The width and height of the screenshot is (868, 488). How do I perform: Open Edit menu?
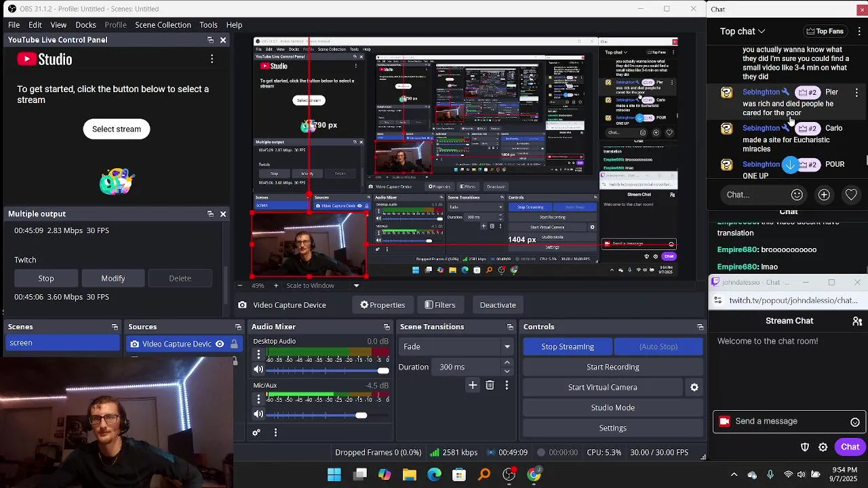pos(35,25)
